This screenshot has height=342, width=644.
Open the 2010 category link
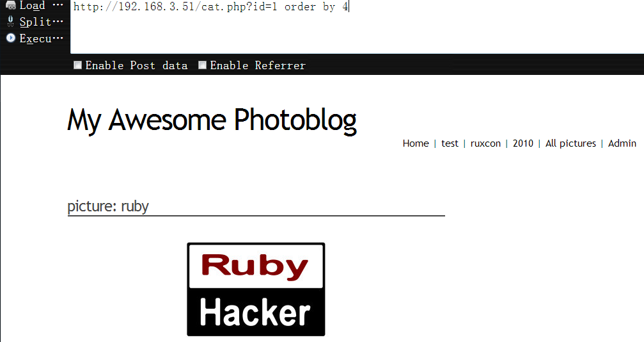523,143
